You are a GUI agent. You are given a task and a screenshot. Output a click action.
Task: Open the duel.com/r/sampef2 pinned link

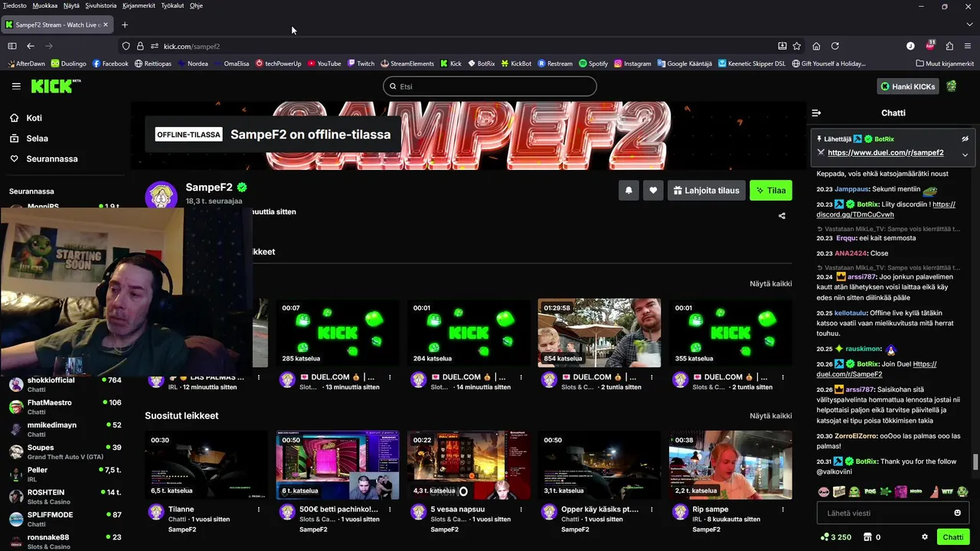point(886,152)
